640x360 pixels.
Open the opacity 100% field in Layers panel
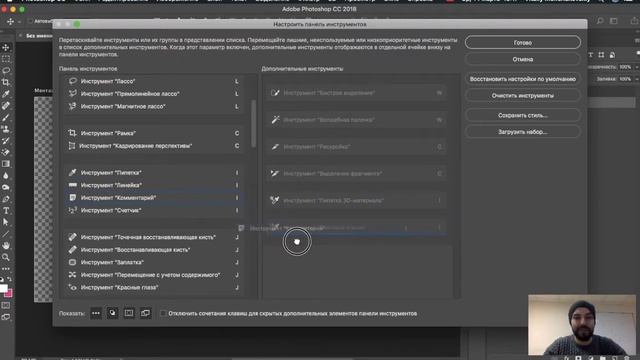point(625,67)
